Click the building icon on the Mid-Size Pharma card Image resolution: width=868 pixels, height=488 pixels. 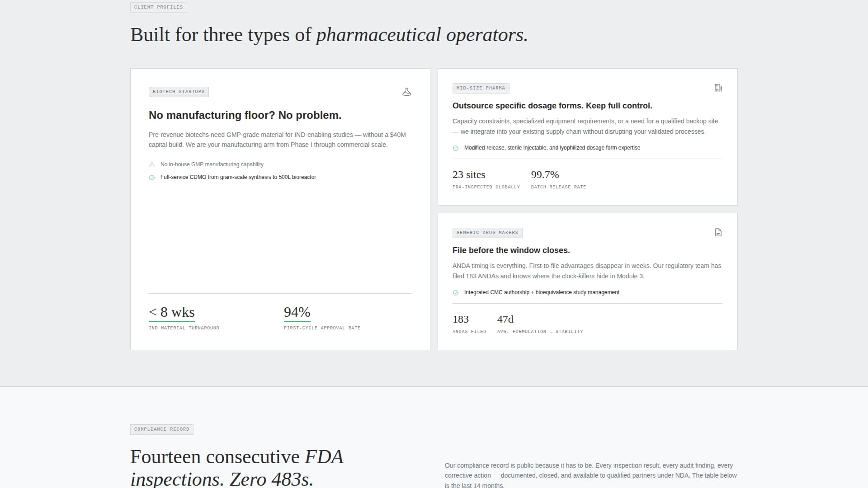718,88
